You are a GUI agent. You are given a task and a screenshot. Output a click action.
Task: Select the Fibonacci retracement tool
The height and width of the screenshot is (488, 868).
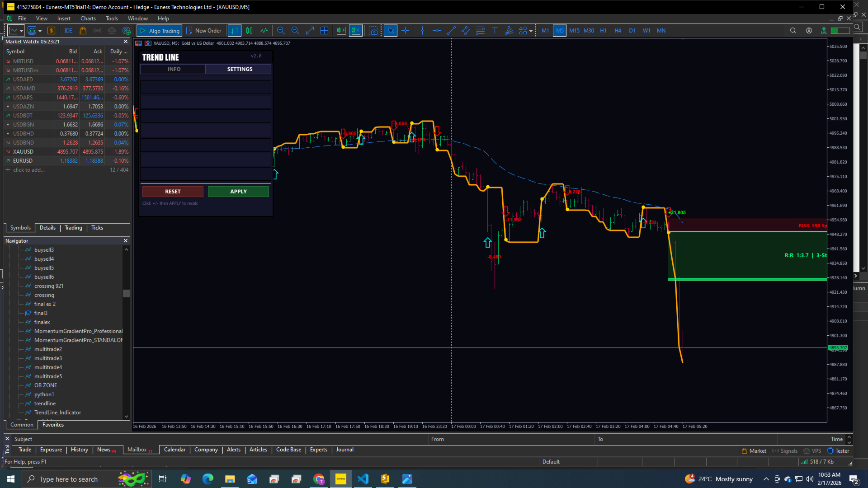480,31
